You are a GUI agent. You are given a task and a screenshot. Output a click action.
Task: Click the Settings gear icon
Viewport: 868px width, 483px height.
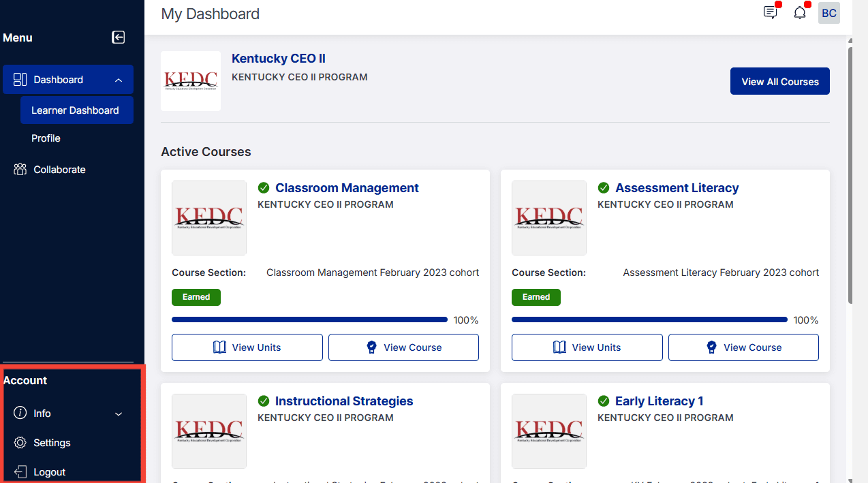pyautogui.click(x=20, y=443)
